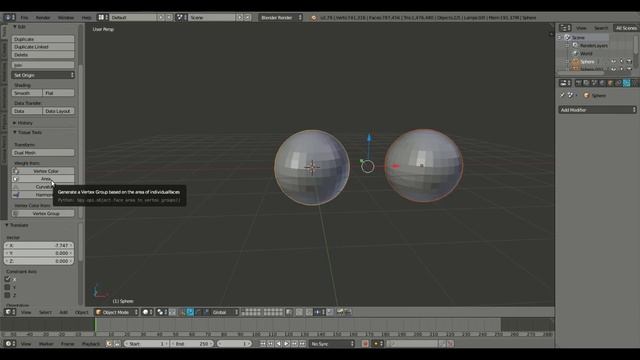Viewport: 640px width, 360px height.
Task: Switch to Modifiers properties tab icon
Action: coord(627,83)
